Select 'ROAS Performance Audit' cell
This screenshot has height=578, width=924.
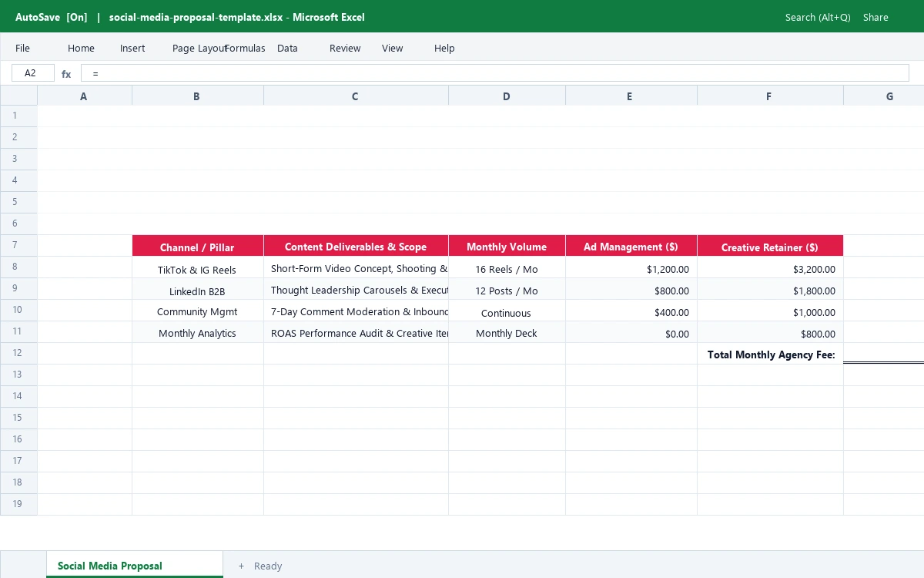[357, 332]
